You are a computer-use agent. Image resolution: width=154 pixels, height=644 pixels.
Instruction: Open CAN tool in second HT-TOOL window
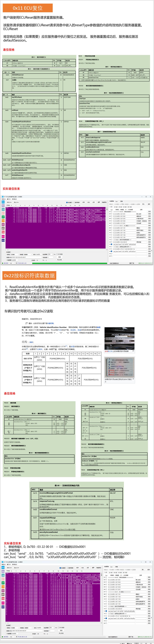click(x=3, y=587)
